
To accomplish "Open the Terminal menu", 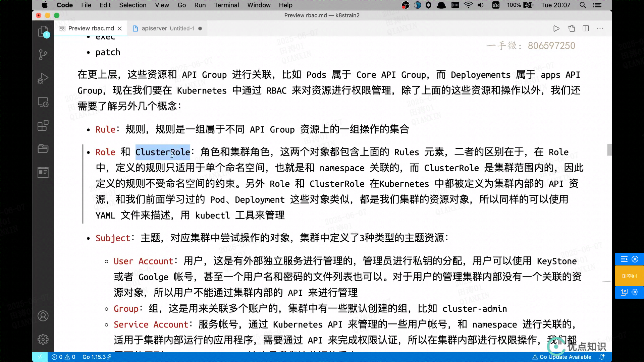I will coord(226,5).
